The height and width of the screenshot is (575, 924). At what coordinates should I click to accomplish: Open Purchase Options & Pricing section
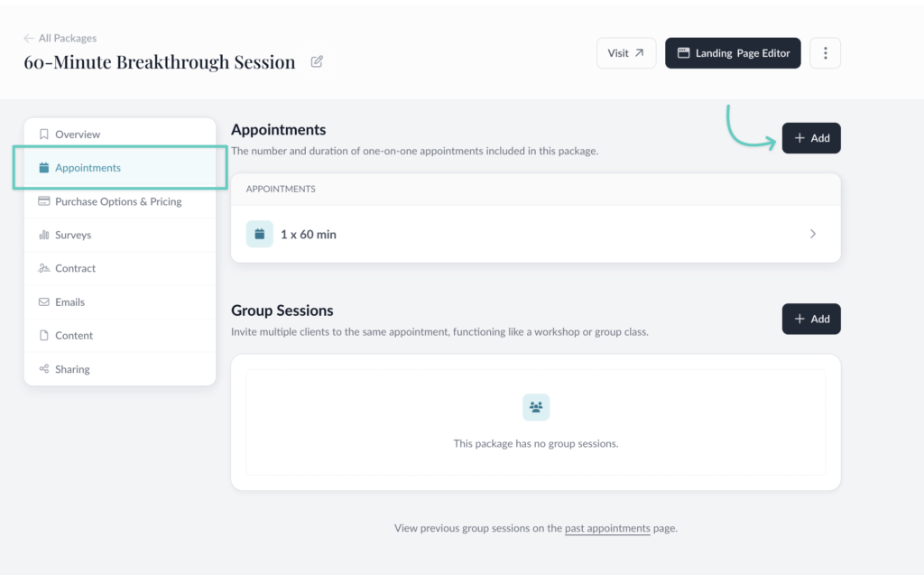click(x=118, y=201)
